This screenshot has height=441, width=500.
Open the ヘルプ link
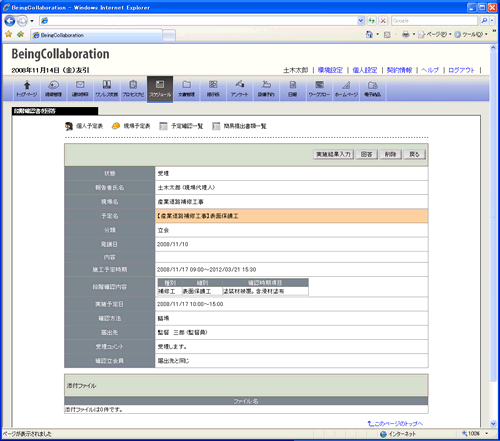(430, 70)
